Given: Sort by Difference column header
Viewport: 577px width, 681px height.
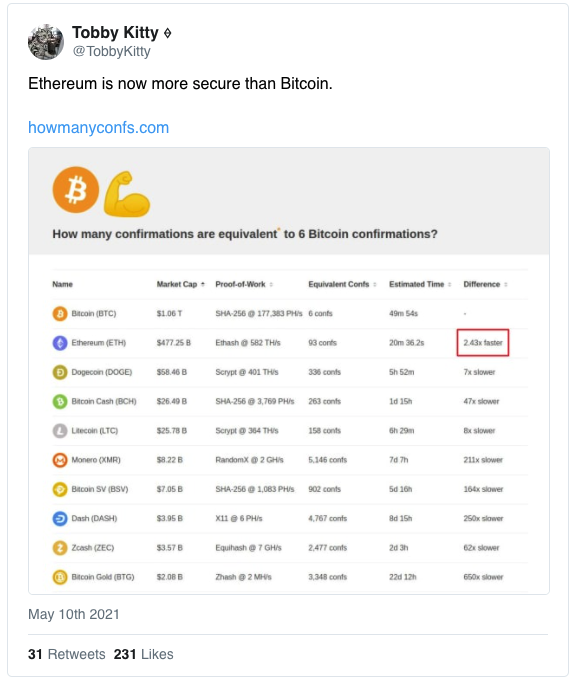Looking at the screenshot, I should [485, 284].
